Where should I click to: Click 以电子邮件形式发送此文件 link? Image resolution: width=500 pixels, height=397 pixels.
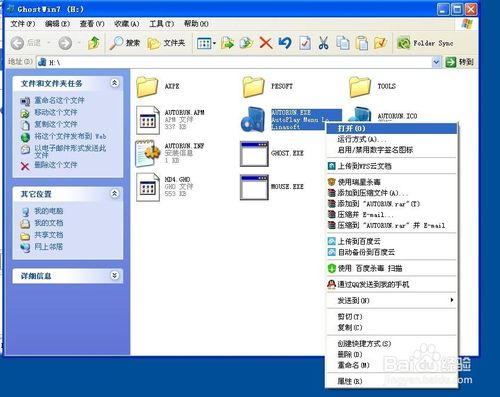click(70, 151)
